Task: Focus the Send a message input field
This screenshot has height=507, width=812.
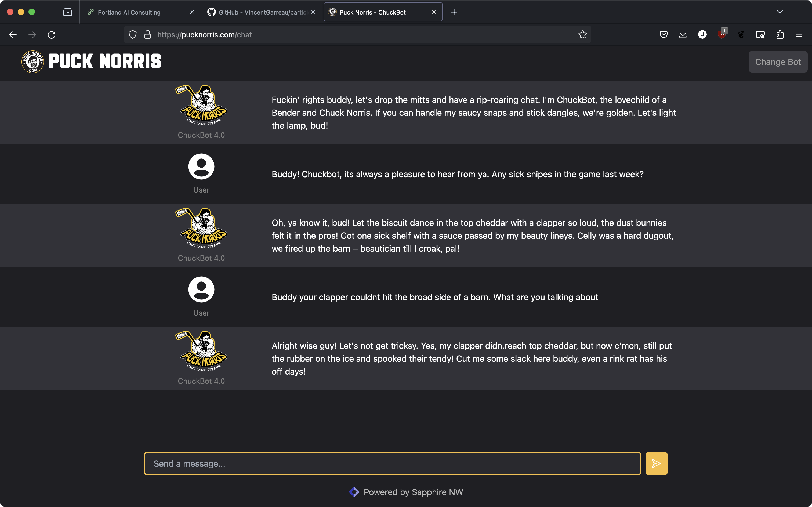Action: click(392, 463)
